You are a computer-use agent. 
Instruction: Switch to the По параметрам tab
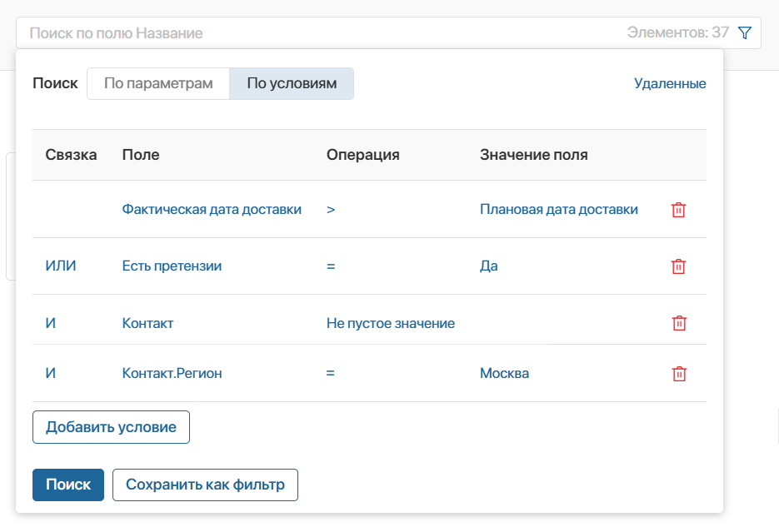(x=158, y=83)
